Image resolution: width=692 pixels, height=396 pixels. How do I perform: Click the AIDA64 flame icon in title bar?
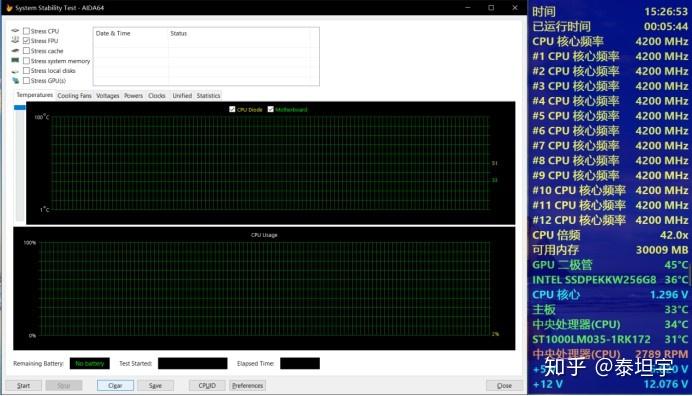tap(9, 8)
